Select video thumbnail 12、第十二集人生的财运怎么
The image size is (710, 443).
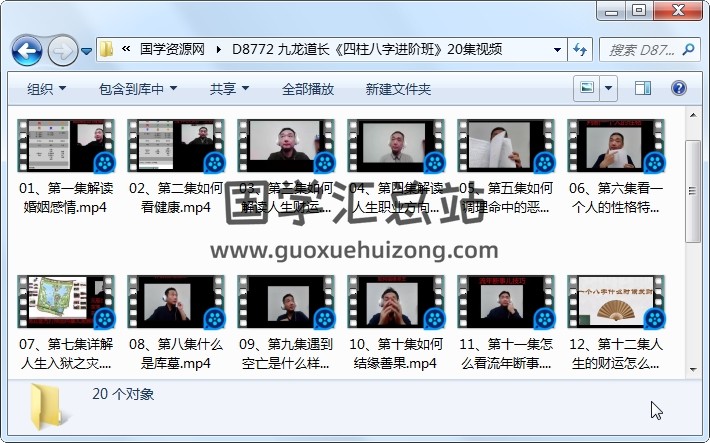616,302
